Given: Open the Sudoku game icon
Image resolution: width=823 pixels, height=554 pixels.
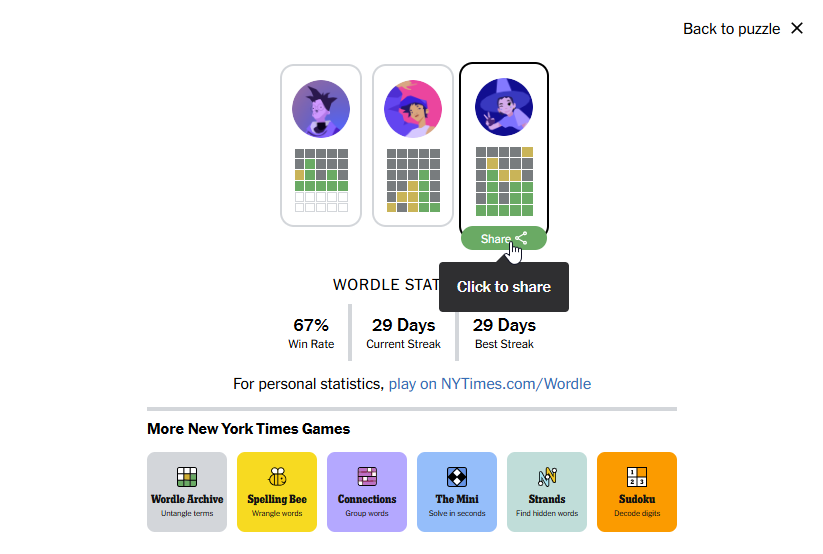Looking at the screenshot, I should (637, 477).
